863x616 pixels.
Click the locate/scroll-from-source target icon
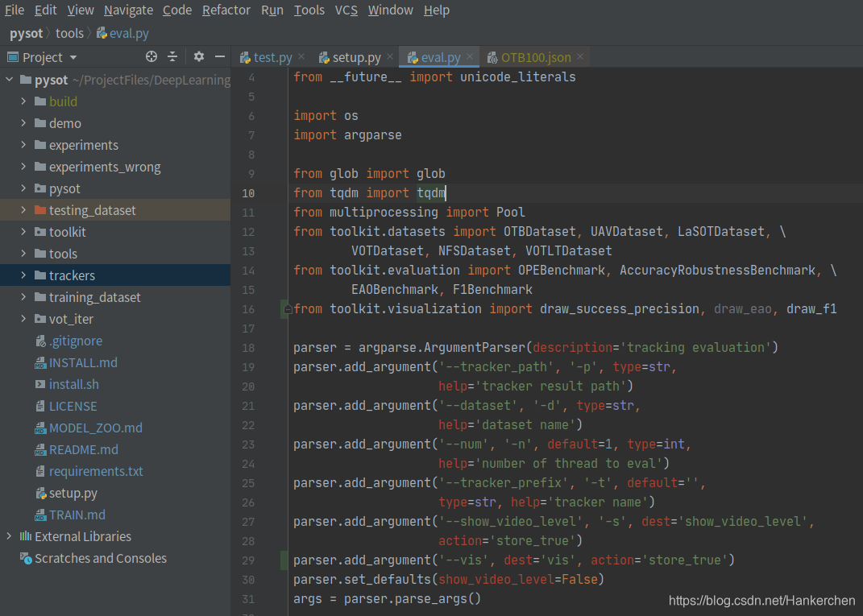click(x=151, y=56)
